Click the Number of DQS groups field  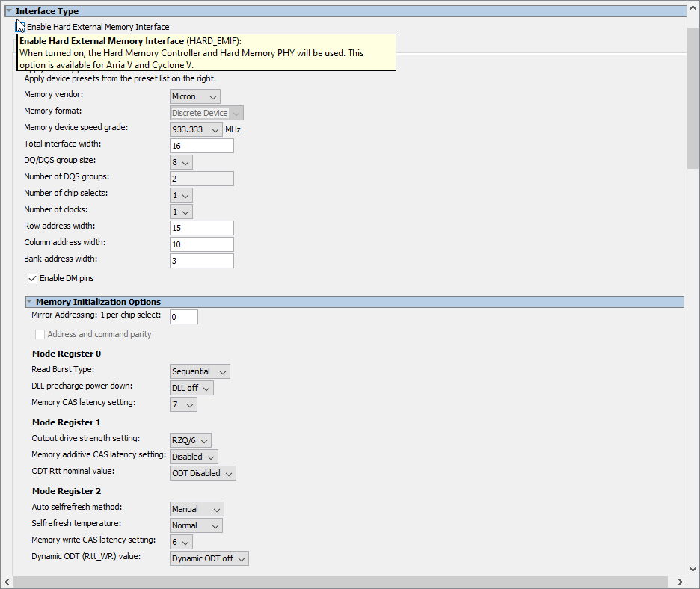click(x=202, y=179)
